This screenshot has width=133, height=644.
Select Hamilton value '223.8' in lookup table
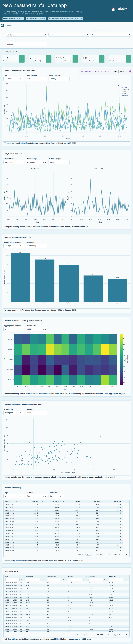coord(98,513)
